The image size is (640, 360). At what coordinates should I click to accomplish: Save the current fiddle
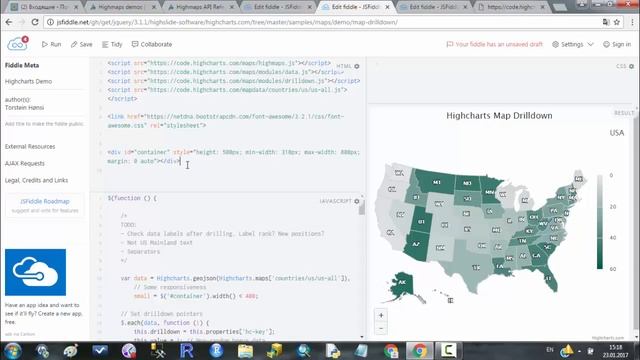click(82, 44)
